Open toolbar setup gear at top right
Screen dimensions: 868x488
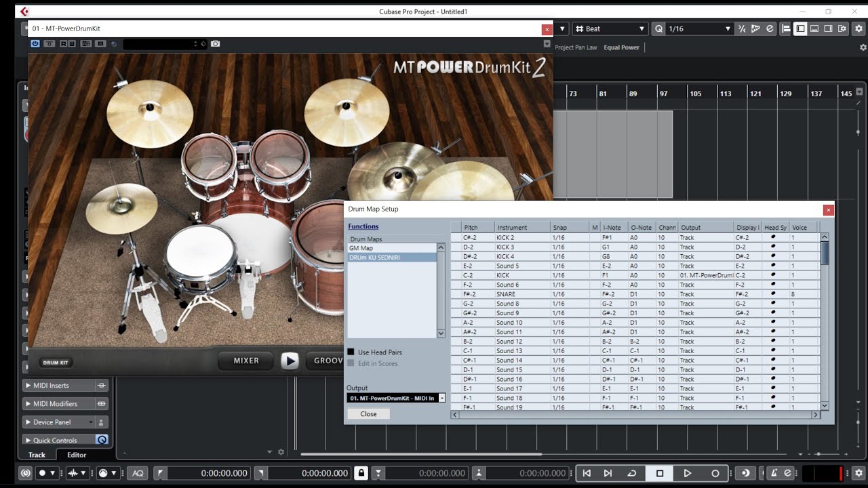click(859, 28)
